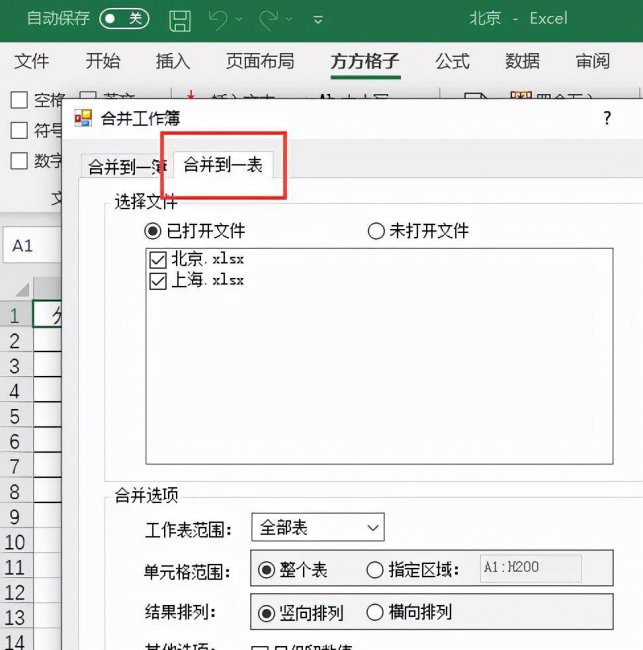Select row header 2
Screen dimensions: 643x650
coord(15,341)
